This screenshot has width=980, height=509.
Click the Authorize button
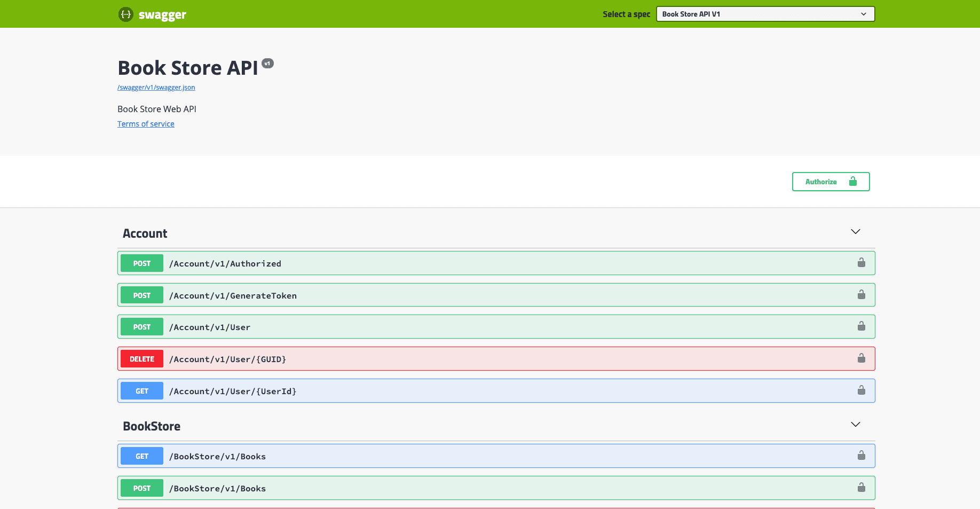(822, 182)
